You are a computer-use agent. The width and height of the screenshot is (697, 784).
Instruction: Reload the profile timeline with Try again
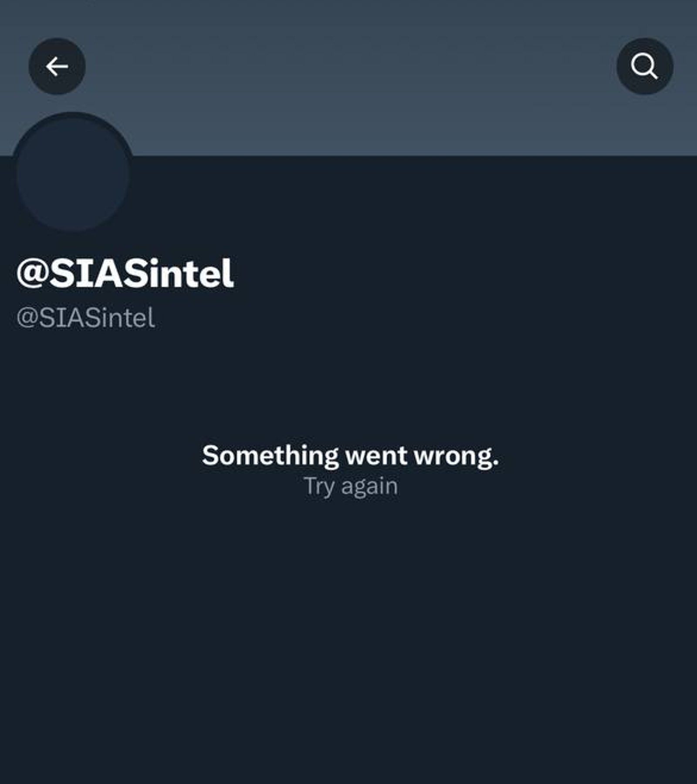pos(351,487)
